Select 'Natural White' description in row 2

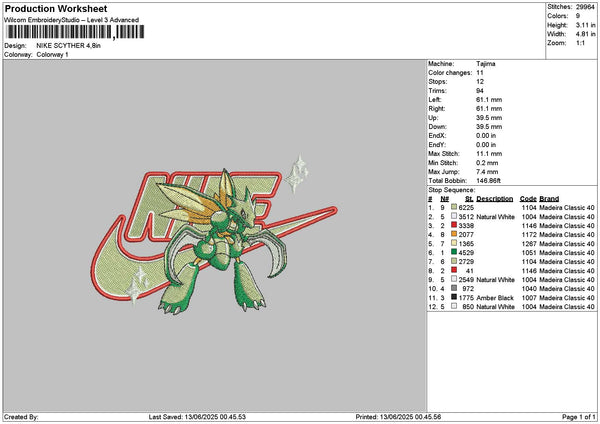pos(496,217)
